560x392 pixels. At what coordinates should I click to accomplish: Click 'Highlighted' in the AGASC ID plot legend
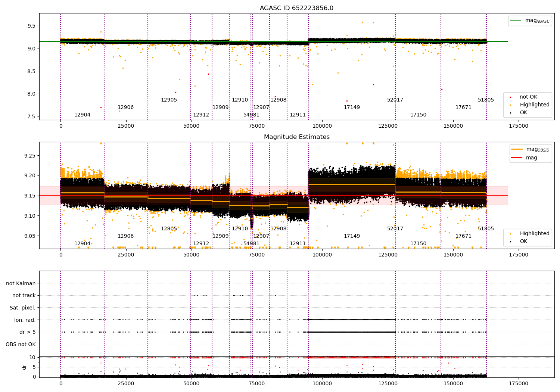pyautogui.click(x=535, y=105)
